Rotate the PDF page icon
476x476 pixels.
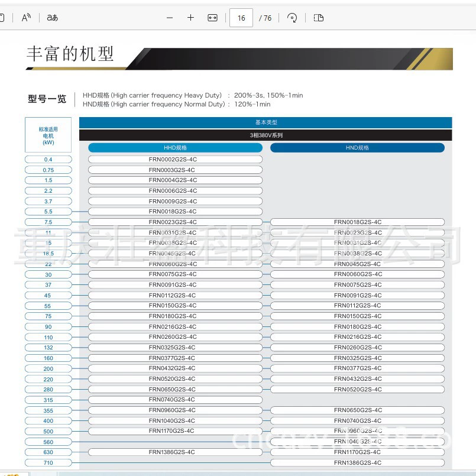(292, 18)
